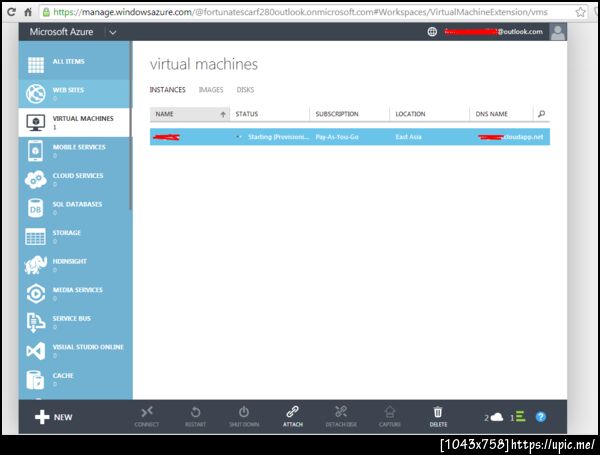Viewport: 600px width, 455px height.
Task: Click the Connect command icon
Action: tap(147, 412)
